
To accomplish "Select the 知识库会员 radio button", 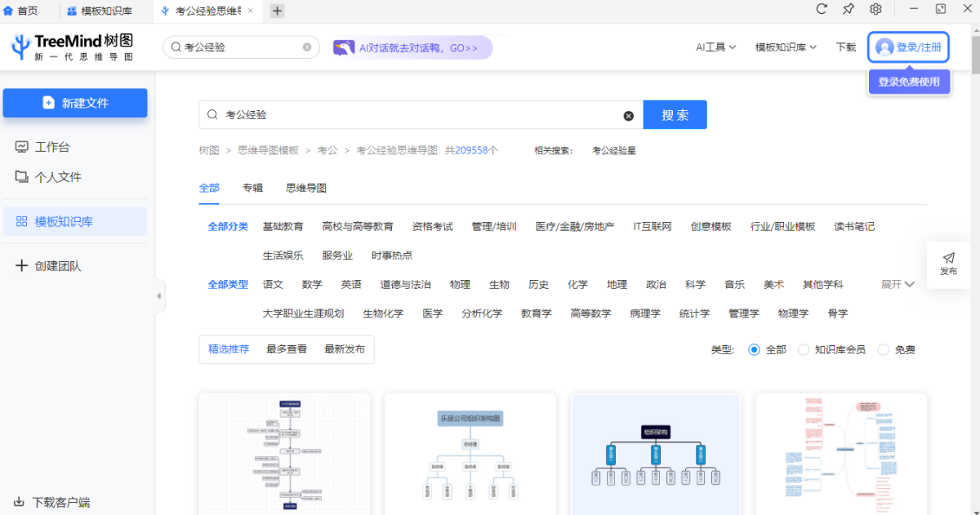I will 804,349.
